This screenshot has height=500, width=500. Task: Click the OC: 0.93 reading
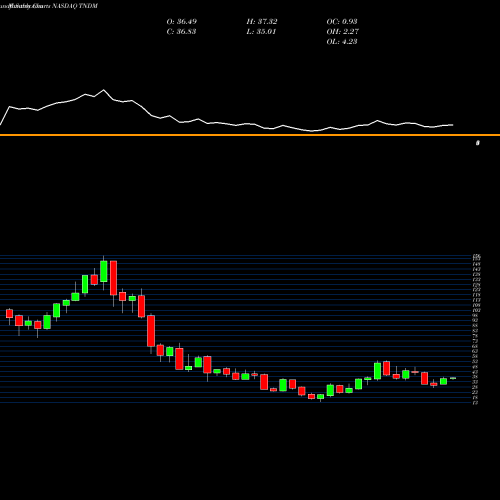342,22
